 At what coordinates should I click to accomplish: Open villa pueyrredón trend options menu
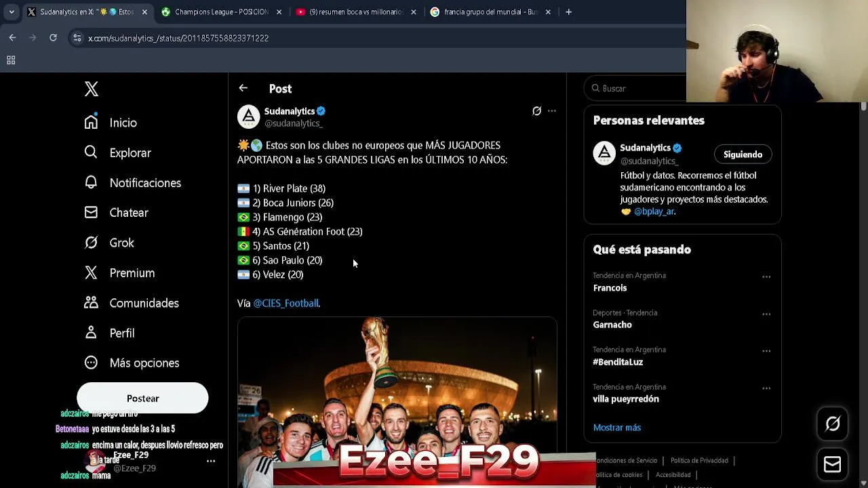(766, 388)
